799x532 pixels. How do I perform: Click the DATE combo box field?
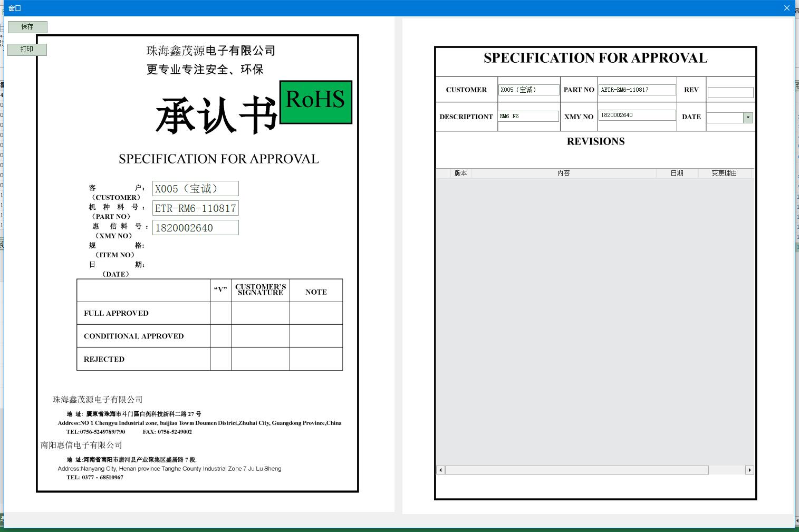tap(730, 118)
